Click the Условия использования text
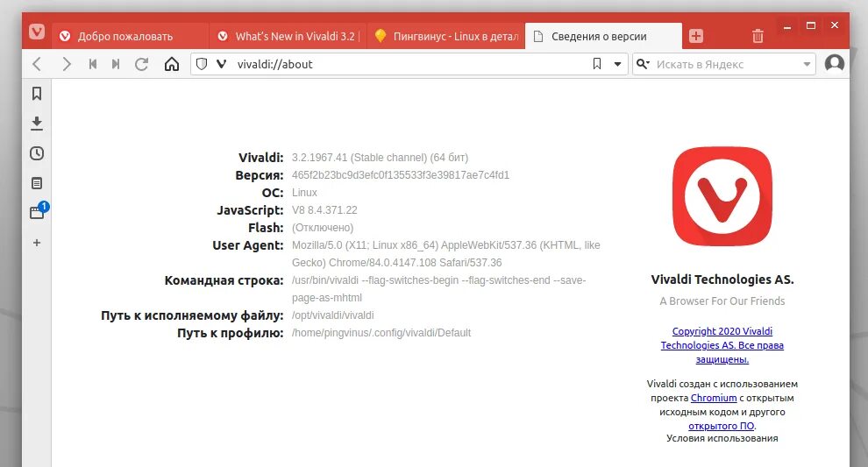Viewport: 868px width, 467px height. [x=722, y=438]
